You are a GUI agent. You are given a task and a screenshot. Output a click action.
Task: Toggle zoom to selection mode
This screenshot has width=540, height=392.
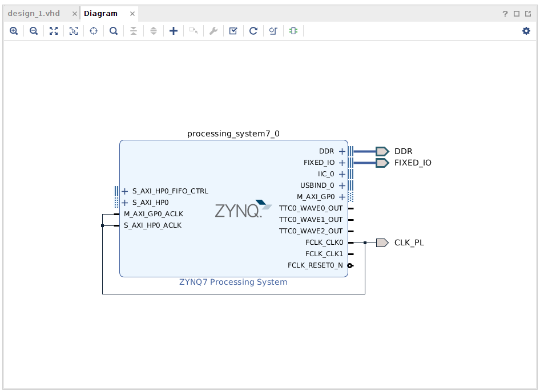[73, 31]
